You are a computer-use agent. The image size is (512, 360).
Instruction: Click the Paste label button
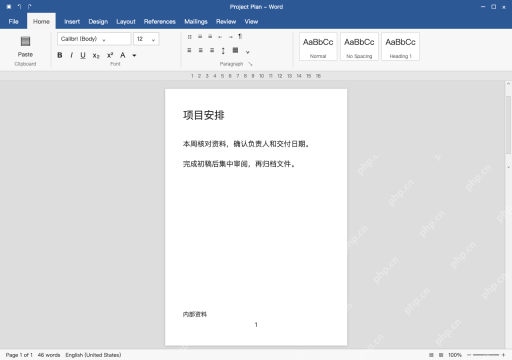click(x=25, y=54)
